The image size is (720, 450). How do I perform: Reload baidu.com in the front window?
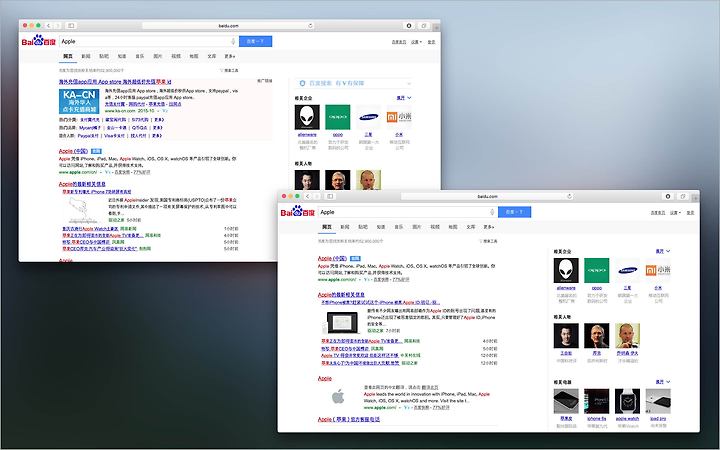point(569,197)
